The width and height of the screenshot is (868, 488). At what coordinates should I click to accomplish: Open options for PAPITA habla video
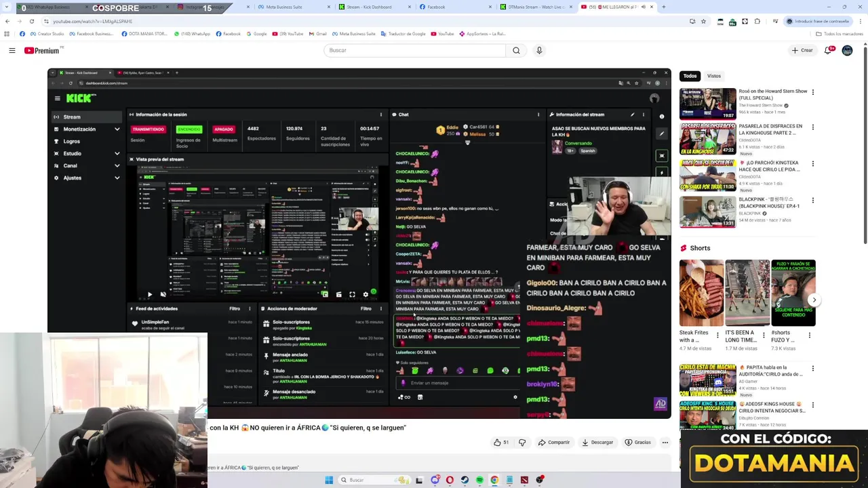point(813,369)
